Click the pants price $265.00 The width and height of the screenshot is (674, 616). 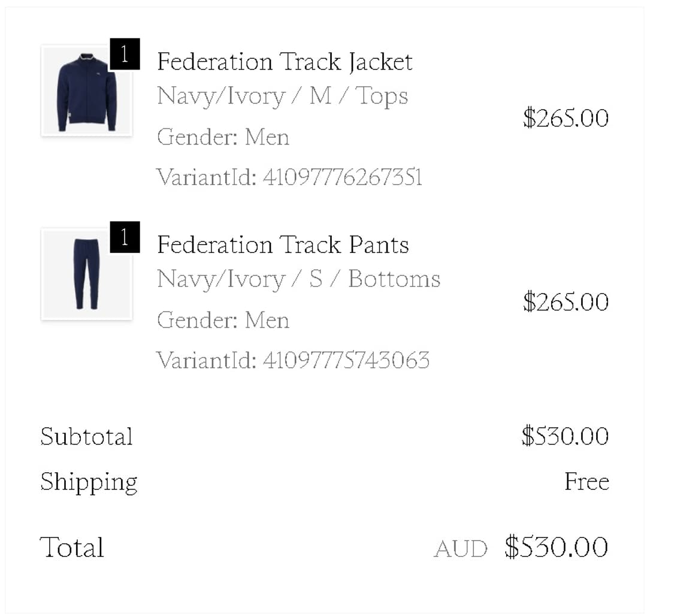click(566, 301)
